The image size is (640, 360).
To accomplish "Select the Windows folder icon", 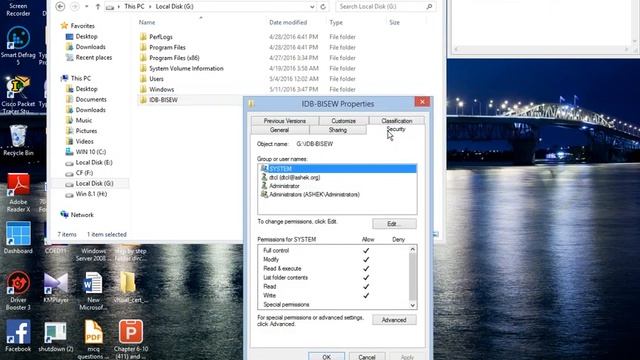I will point(143,89).
